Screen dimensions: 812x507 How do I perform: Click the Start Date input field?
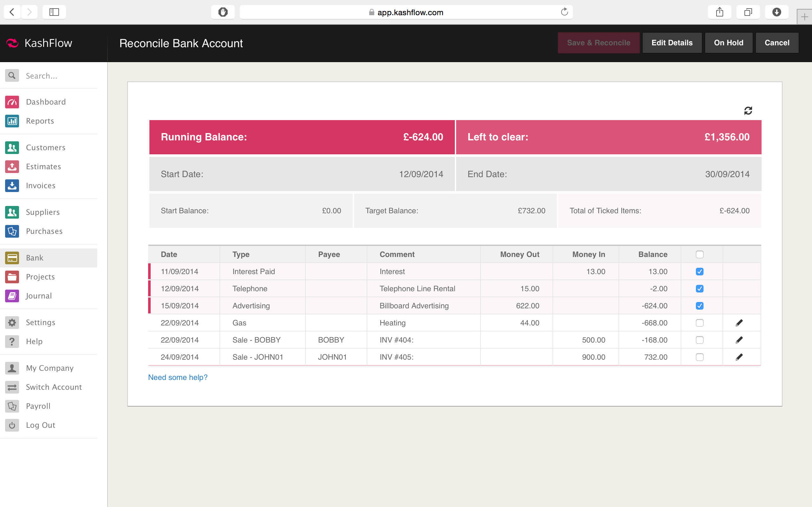click(x=421, y=174)
